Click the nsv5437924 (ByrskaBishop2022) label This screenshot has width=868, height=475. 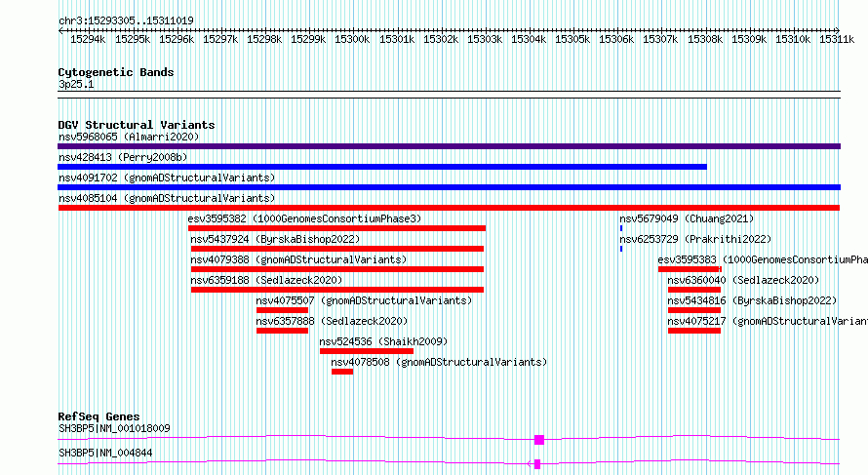click(275, 239)
